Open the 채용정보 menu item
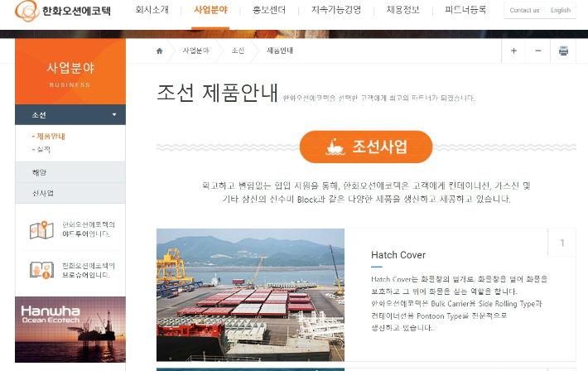Image resolution: width=588 pixels, height=371 pixels. (x=403, y=11)
